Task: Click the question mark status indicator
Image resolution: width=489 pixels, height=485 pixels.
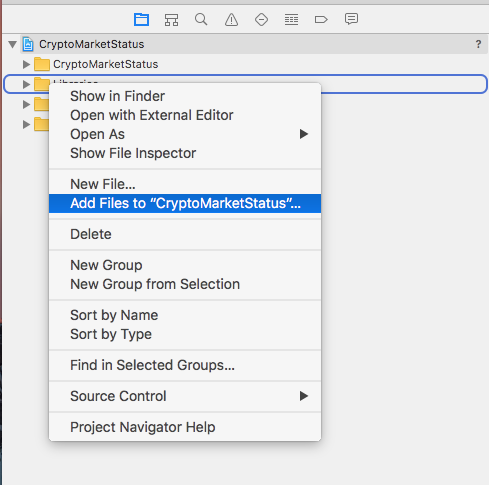Action: [x=478, y=44]
